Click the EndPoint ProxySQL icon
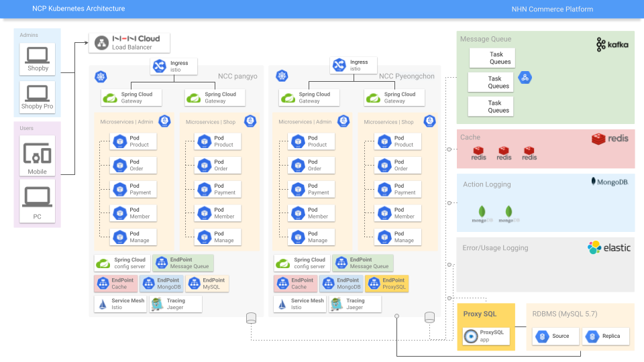 coord(374,283)
